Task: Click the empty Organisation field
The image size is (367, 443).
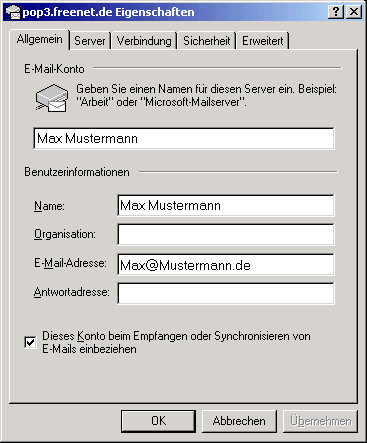Action: tap(226, 234)
